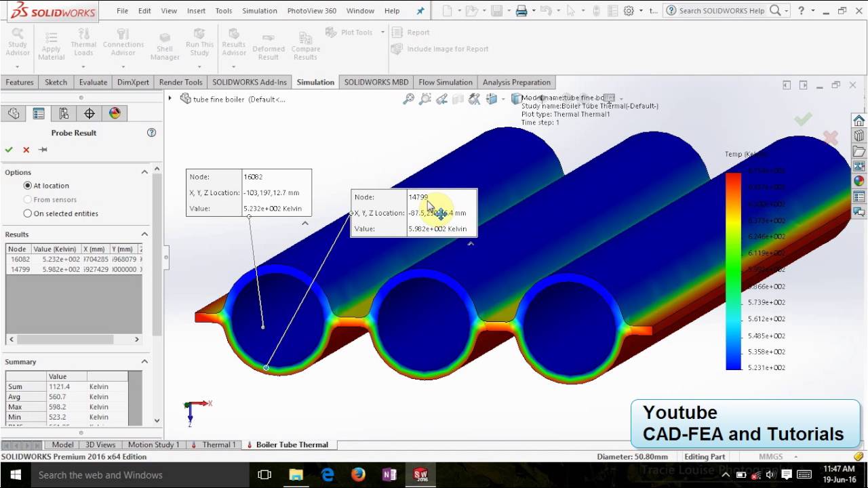Click the Study Advisor icon

(x=18, y=35)
